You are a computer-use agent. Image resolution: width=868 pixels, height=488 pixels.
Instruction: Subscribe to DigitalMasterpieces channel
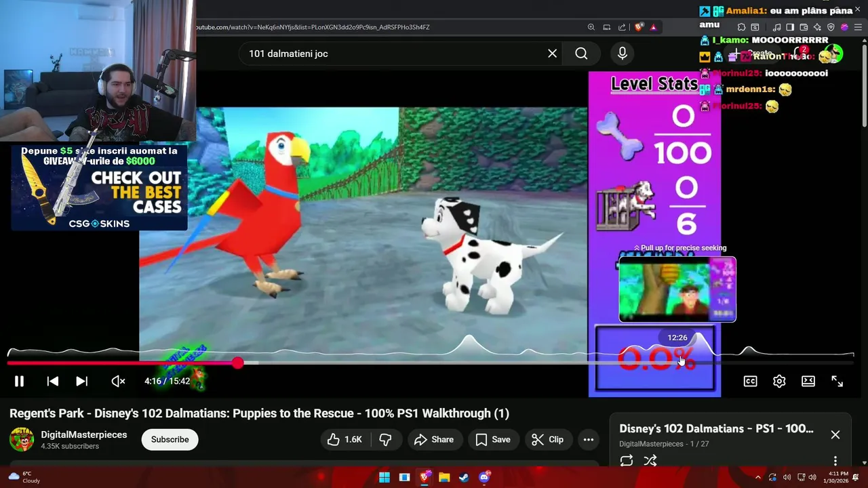point(170,439)
